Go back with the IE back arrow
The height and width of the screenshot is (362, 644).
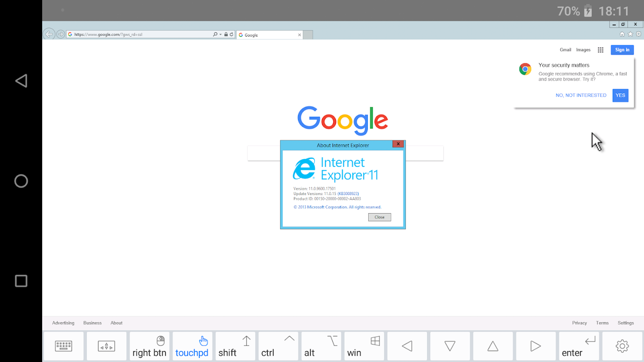tap(49, 34)
